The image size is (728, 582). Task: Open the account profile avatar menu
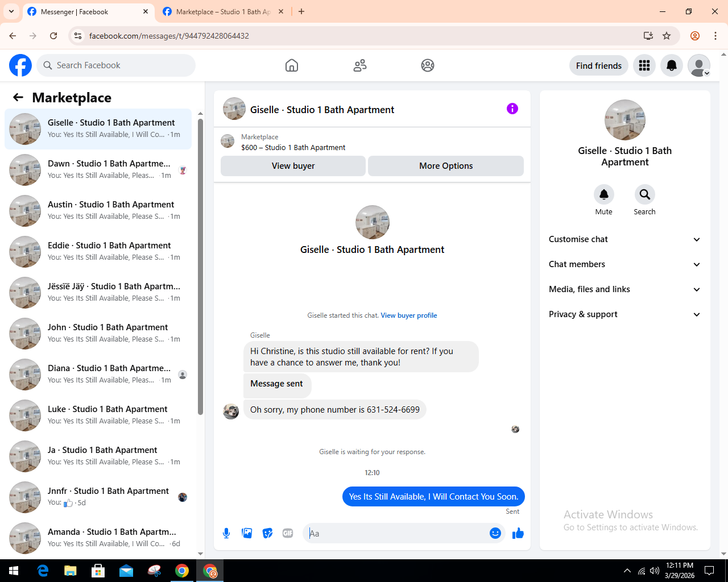699,65
